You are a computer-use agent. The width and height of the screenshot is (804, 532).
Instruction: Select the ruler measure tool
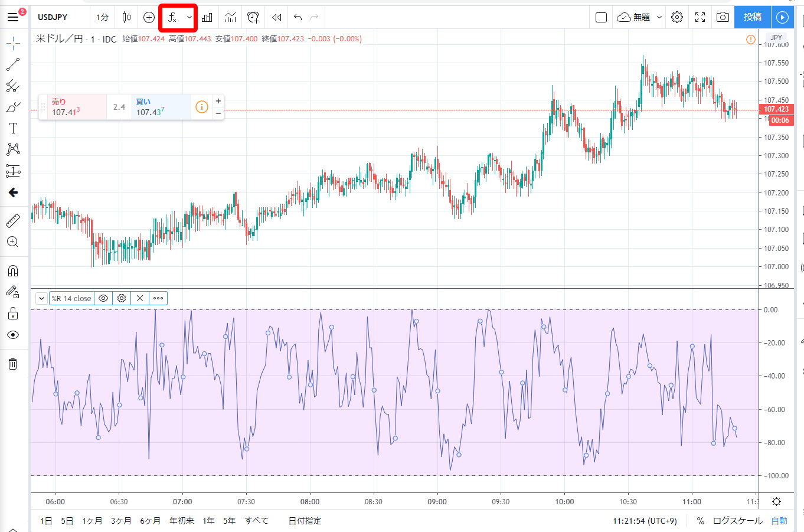pos(13,221)
